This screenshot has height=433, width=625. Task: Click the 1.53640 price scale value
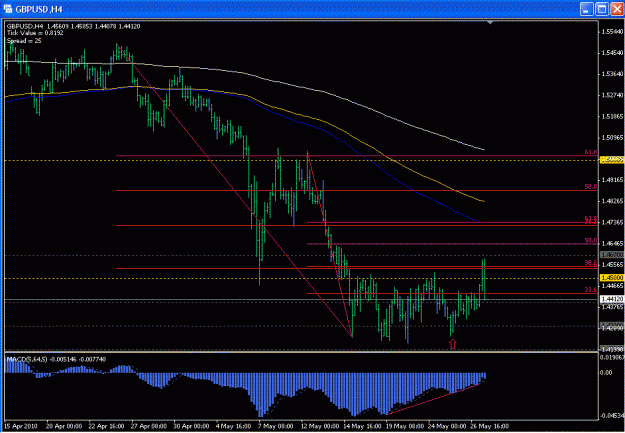[x=613, y=74]
